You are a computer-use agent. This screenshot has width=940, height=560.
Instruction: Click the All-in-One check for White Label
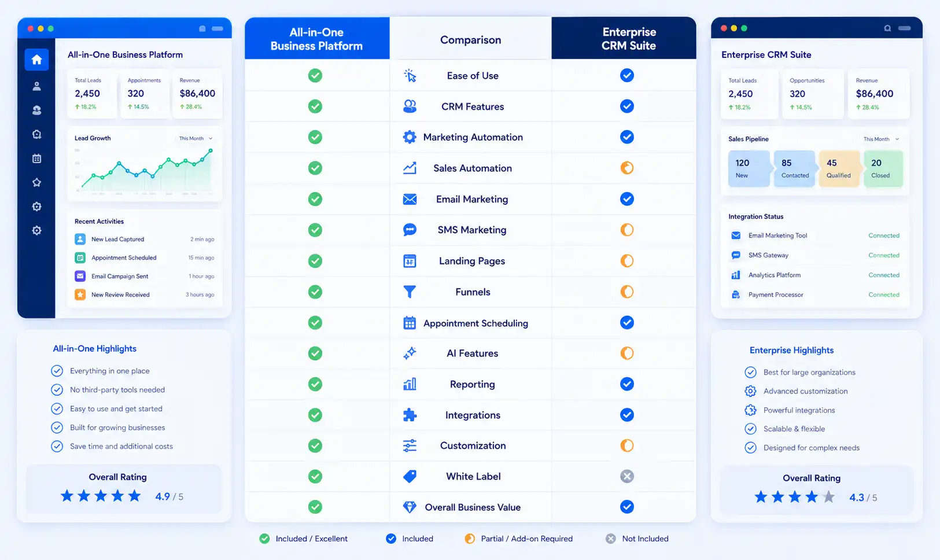tap(315, 476)
